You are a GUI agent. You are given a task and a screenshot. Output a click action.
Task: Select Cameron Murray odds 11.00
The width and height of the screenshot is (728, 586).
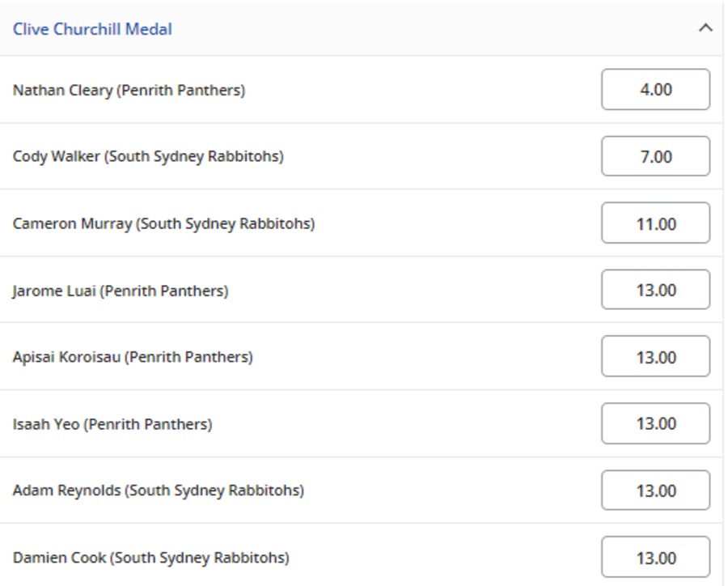[x=655, y=223]
